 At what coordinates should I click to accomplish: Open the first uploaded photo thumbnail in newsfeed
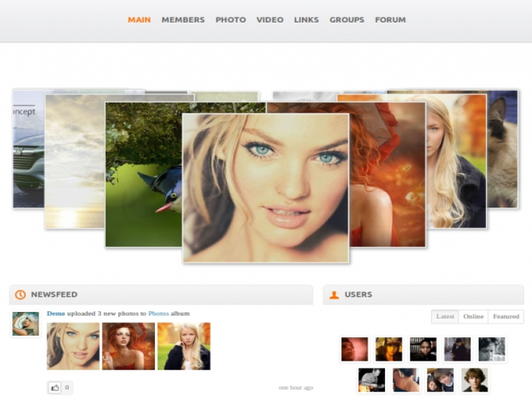[73, 346]
